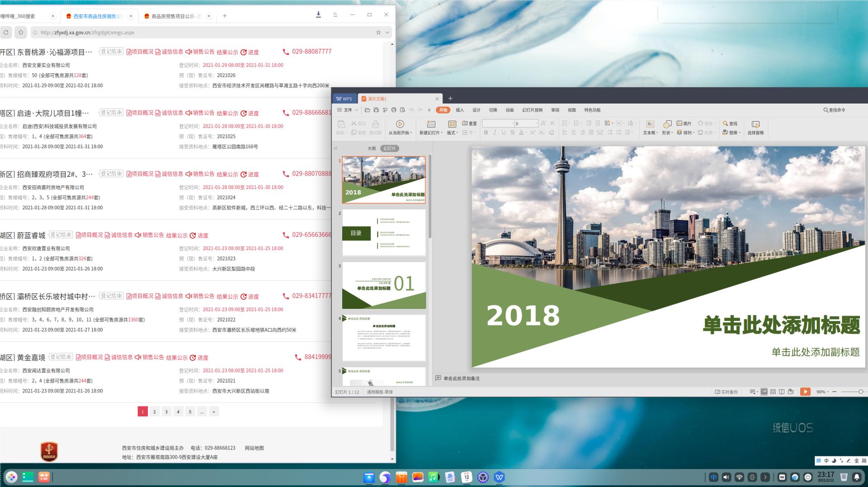Click the Open folder icon in WPS toolbar
Screen dimensions: 868x487
[367, 110]
